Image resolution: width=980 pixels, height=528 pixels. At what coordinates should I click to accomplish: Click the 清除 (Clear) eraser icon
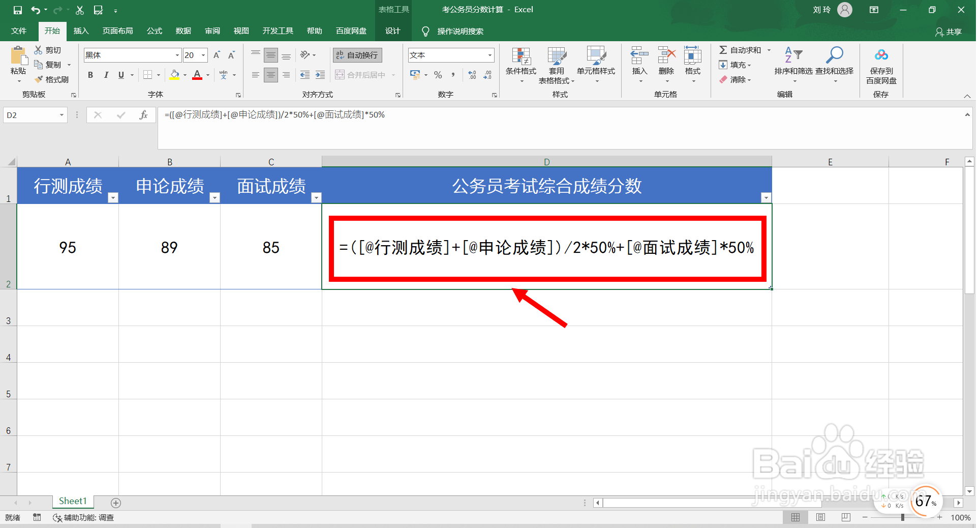[x=723, y=79]
